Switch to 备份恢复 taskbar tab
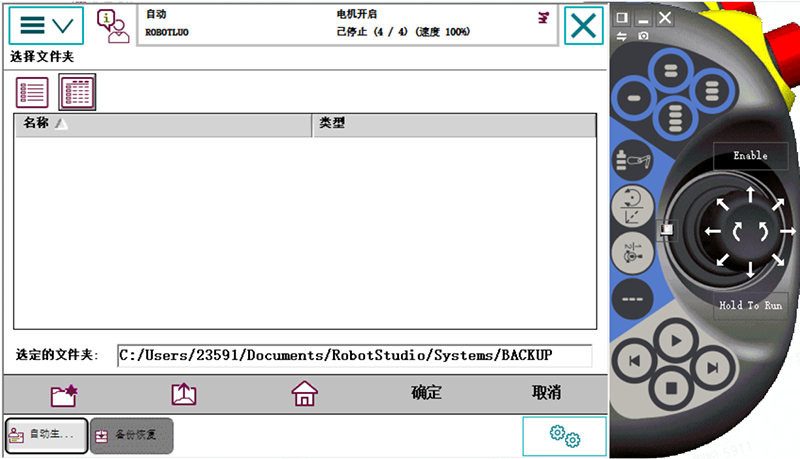 pyautogui.click(x=131, y=434)
